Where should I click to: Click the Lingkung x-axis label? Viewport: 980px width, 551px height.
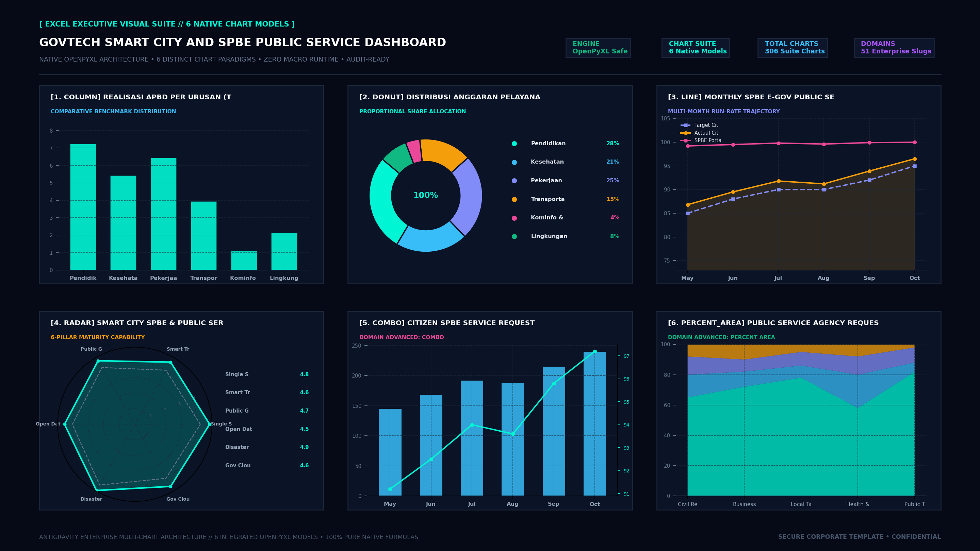click(x=284, y=278)
